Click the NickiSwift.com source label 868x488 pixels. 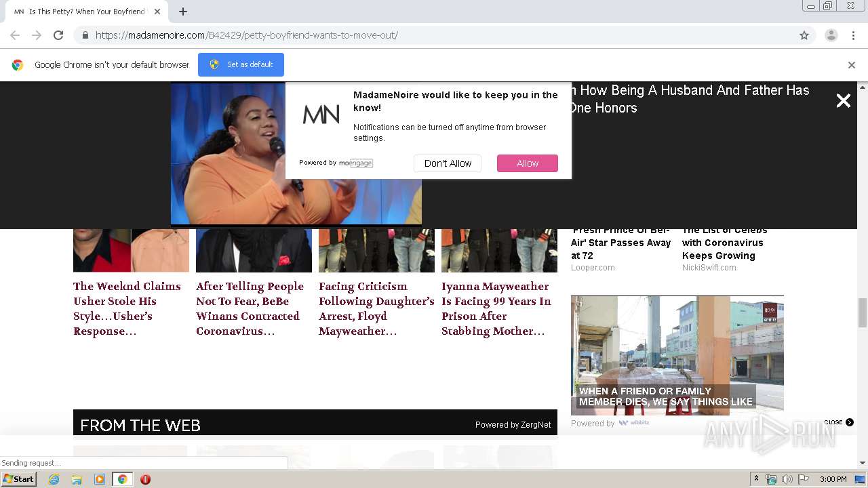[709, 268]
